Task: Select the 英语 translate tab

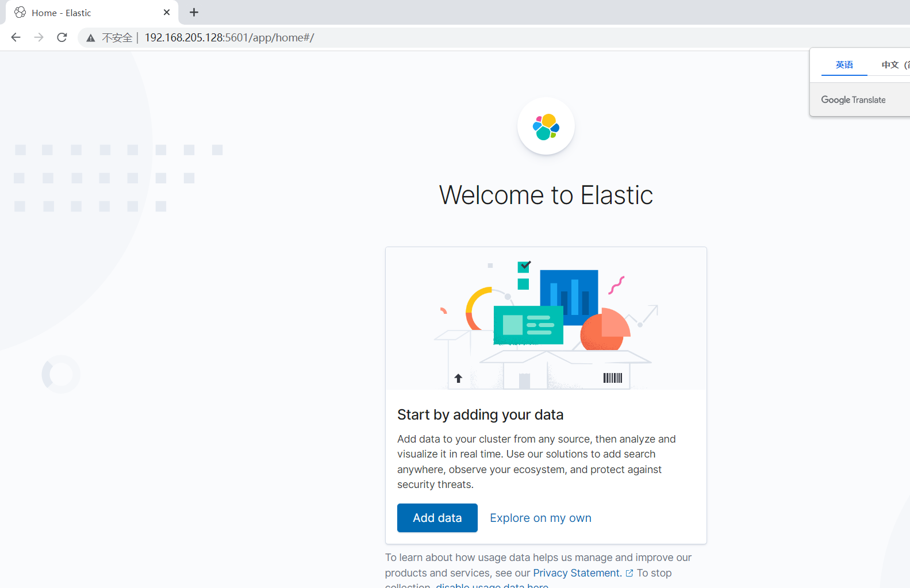Action: (x=844, y=65)
